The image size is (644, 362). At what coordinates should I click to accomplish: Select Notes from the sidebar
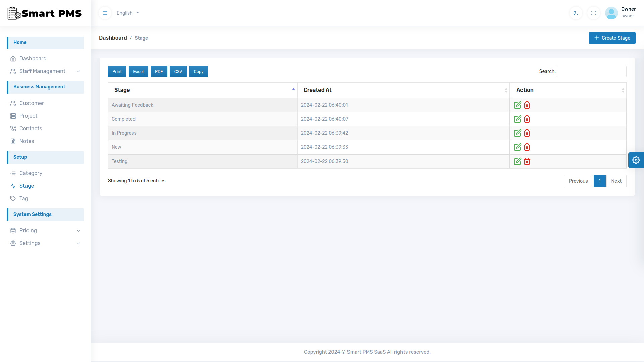tap(27, 141)
